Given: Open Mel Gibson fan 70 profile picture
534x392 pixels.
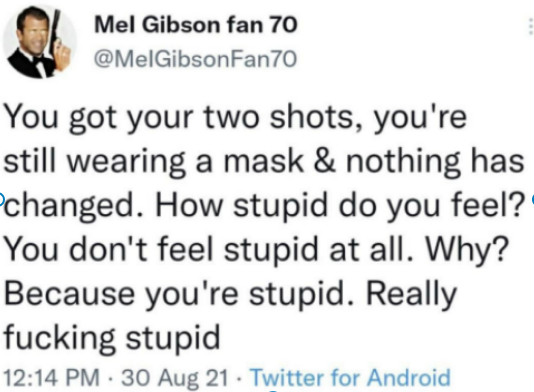Looking at the screenshot, I should click(40, 42).
